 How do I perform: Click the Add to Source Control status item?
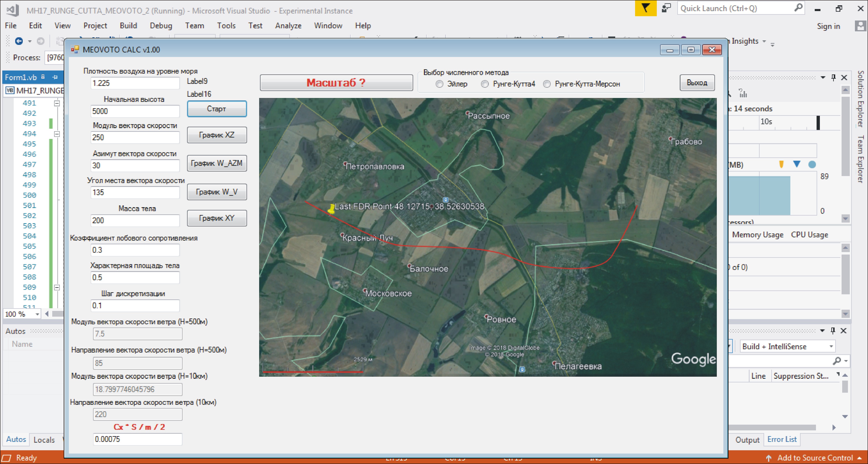pyautogui.click(x=814, y=458)
